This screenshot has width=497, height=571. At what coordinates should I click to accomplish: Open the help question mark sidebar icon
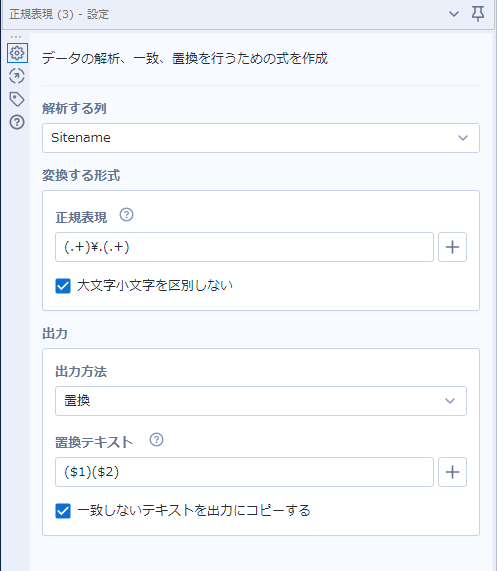point(17,122)
